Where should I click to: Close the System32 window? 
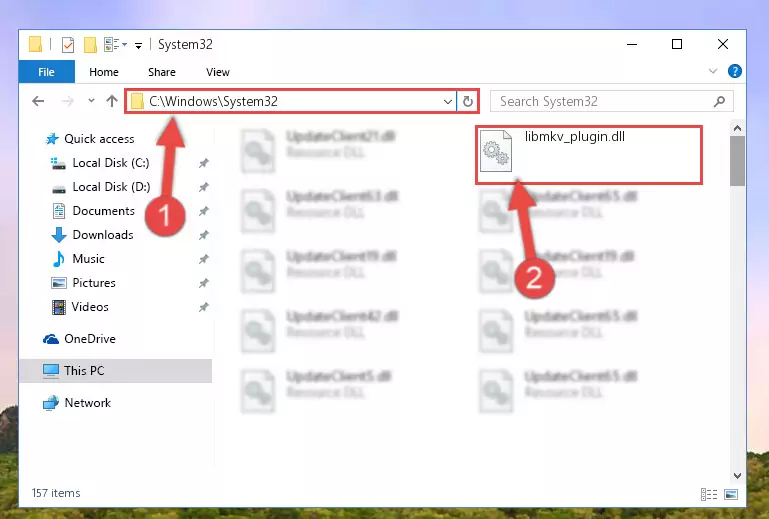click(722, 45)
